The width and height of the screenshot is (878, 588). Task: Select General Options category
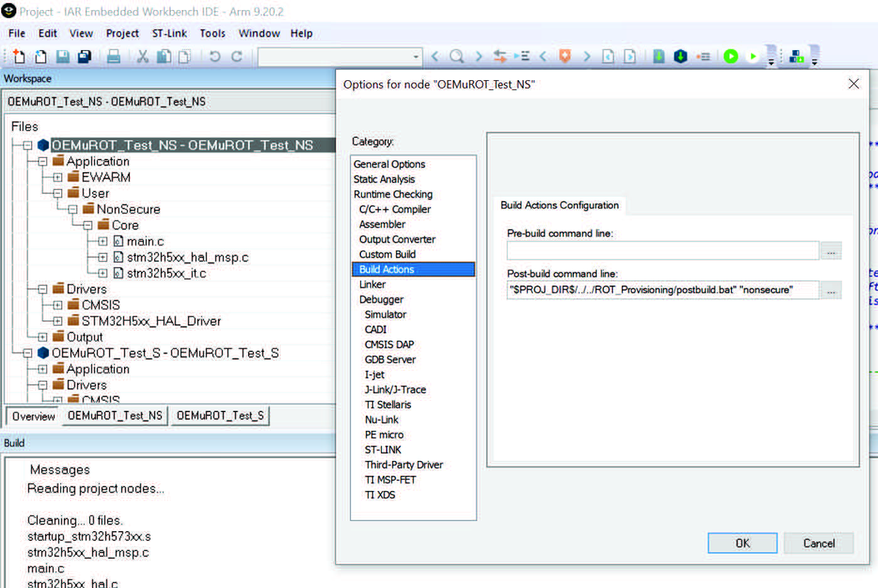tap(389, 164)
